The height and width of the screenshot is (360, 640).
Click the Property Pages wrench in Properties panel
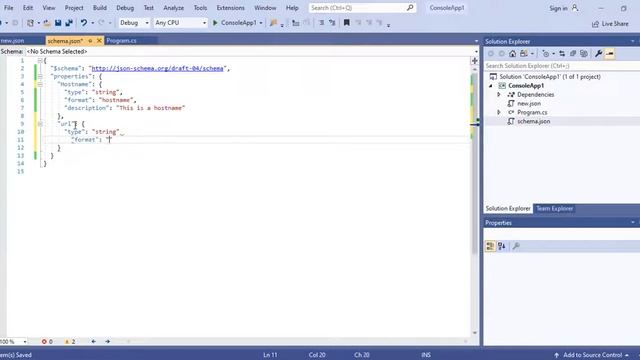[x=516, y=246]
